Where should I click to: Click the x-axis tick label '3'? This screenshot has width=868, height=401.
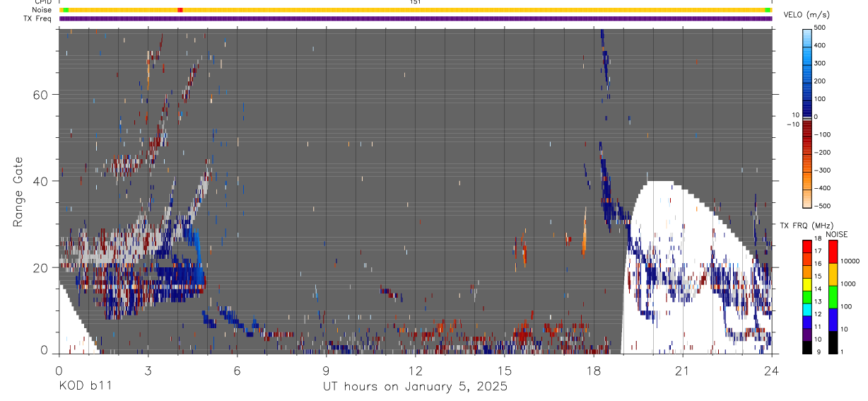point(148,370)
